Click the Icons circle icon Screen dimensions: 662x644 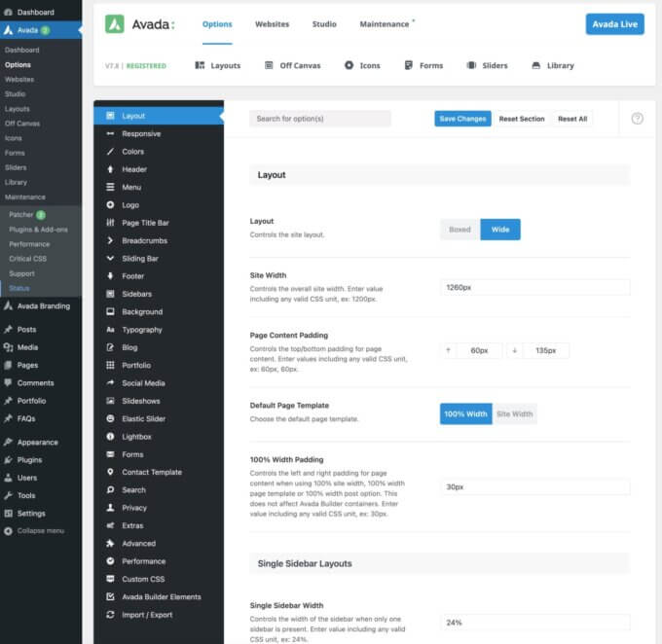coord(349,65)
